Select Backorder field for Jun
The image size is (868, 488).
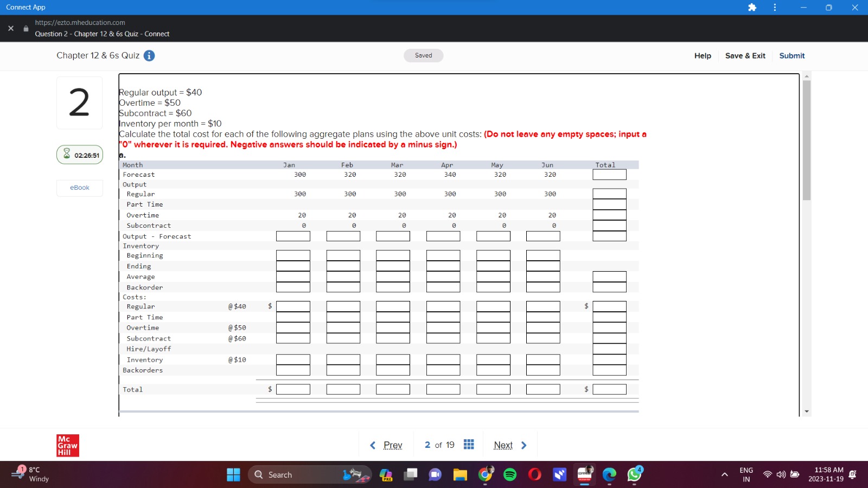(543, 287)
